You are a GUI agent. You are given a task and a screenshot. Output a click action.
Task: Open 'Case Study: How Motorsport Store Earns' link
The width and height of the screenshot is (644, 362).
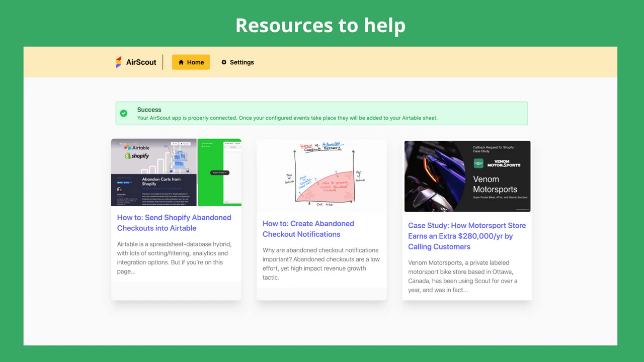click(x=467, y=236)
